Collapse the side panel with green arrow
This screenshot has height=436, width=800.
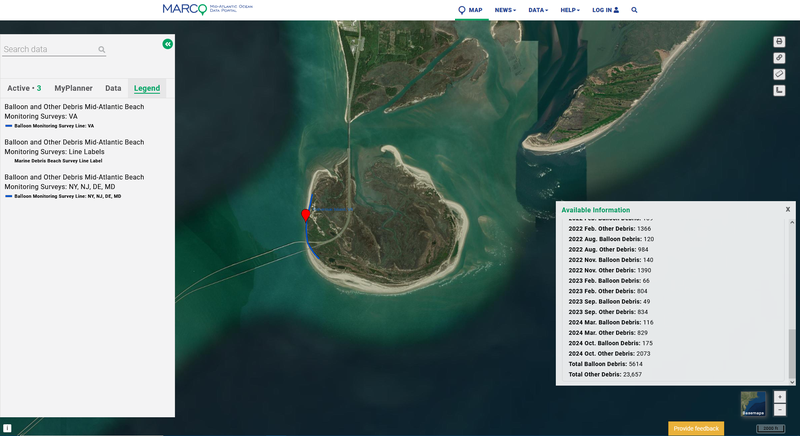pyautogui.click(x=167, y=44)
